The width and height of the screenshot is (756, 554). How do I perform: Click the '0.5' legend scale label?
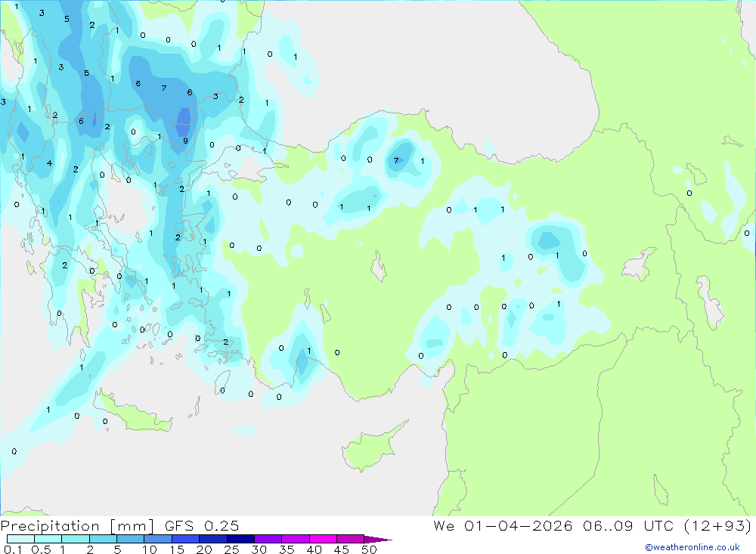(41, 549)
